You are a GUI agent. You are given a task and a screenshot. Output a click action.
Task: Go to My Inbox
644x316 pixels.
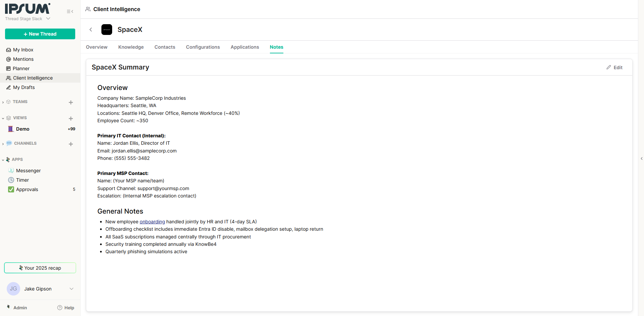[23, 50]
